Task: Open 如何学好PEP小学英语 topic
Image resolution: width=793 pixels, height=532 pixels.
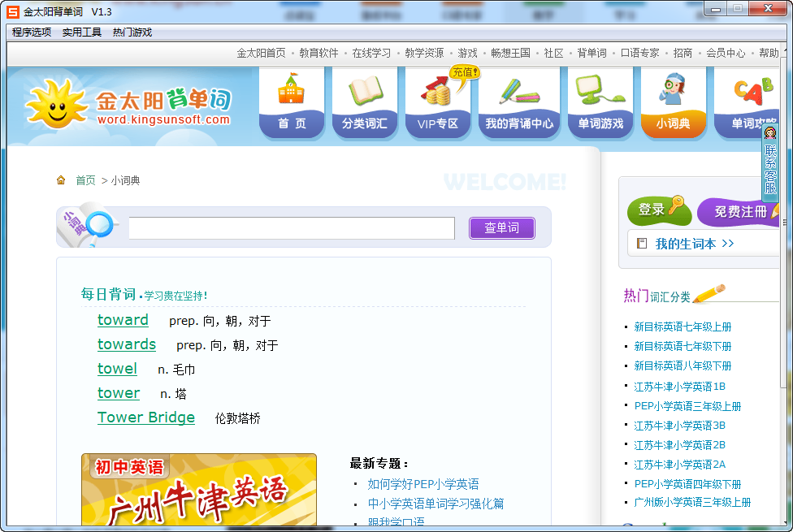Action: point(423,484)
